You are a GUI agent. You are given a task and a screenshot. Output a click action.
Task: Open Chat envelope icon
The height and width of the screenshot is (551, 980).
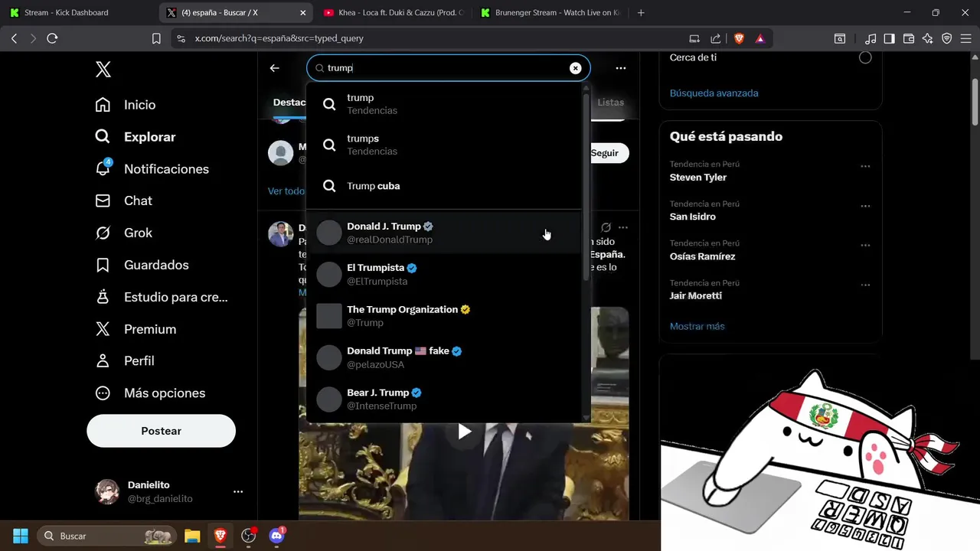point(103,201)
